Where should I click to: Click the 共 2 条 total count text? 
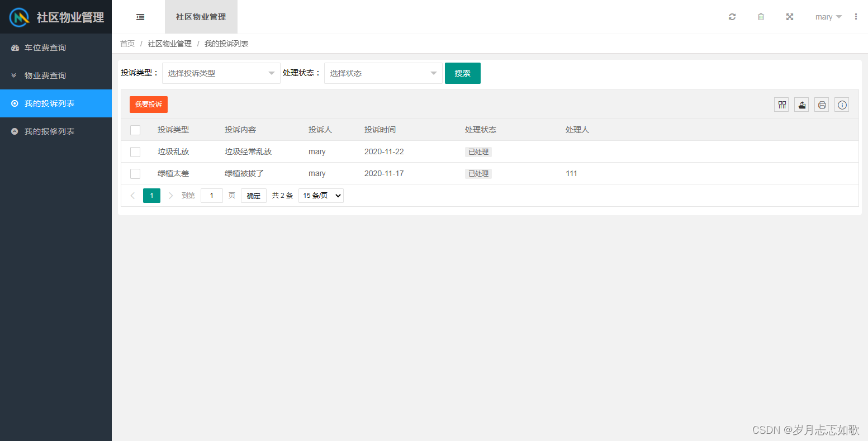tap(282, 196)
